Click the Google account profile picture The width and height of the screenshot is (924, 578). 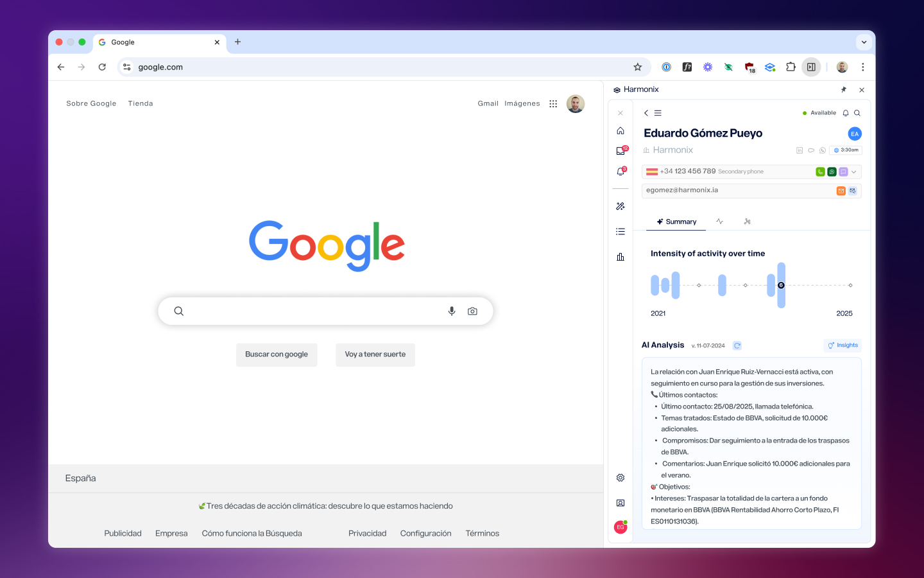pyautogui.click(x=576, y=103)
